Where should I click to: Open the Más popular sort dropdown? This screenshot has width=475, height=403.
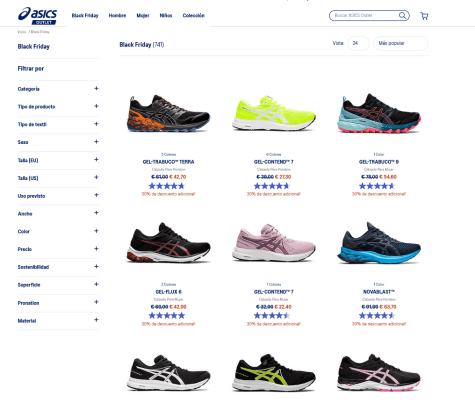pos(400,43)
